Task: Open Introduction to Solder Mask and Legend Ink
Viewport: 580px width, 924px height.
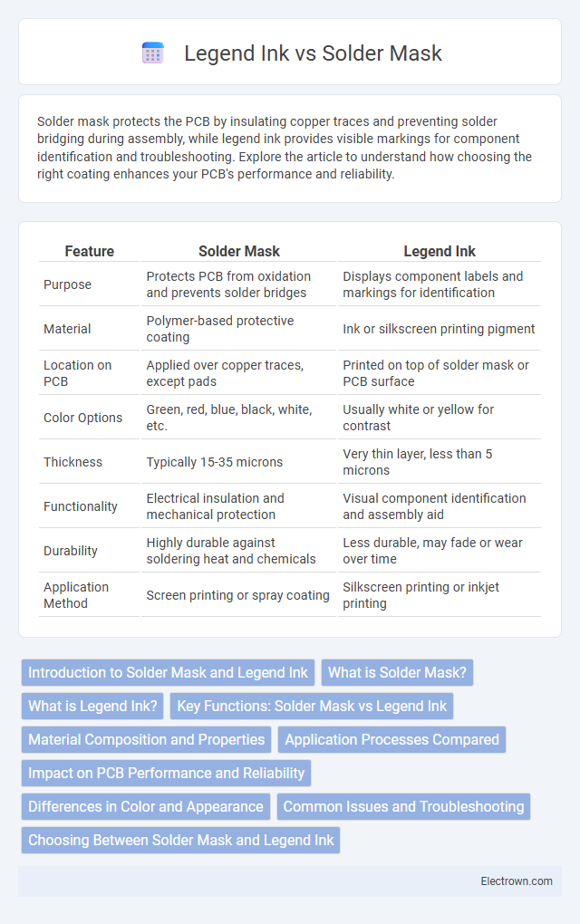Action: point(168,672)
